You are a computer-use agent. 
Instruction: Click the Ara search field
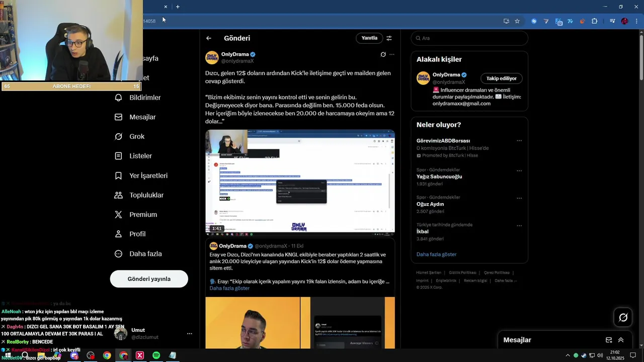[x=469, y=38]
